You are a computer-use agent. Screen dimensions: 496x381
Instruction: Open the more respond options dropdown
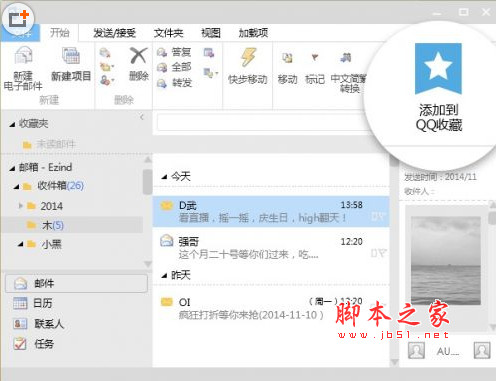(211, 72)
